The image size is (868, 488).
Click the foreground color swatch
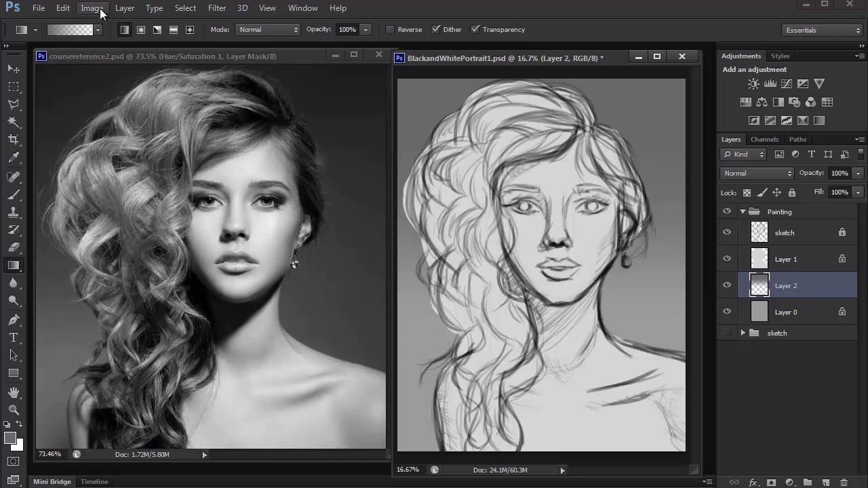pyautogui.click(x=10, y=439)
